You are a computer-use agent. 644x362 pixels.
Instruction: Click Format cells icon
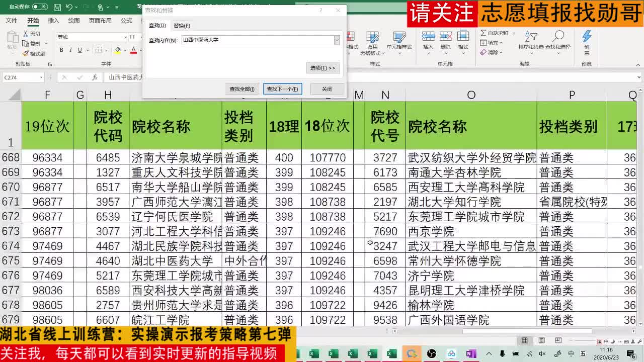[463, 36]
